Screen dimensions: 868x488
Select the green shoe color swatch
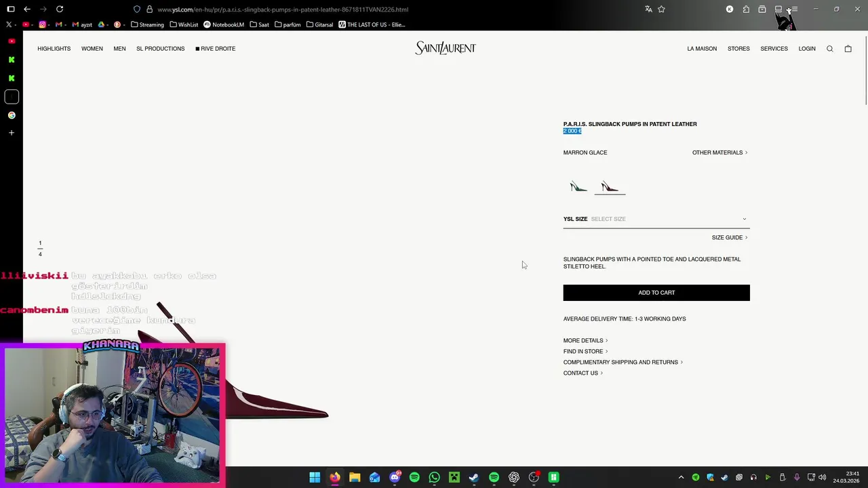tap(578, 186)
